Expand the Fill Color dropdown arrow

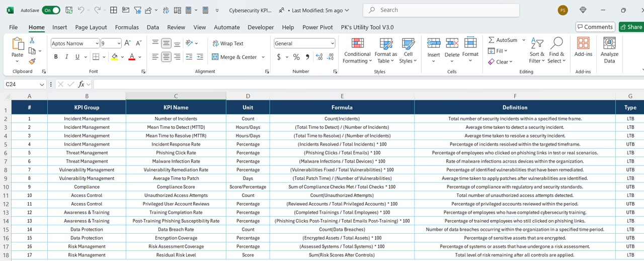pyautogui.click(x=123, y=57)
